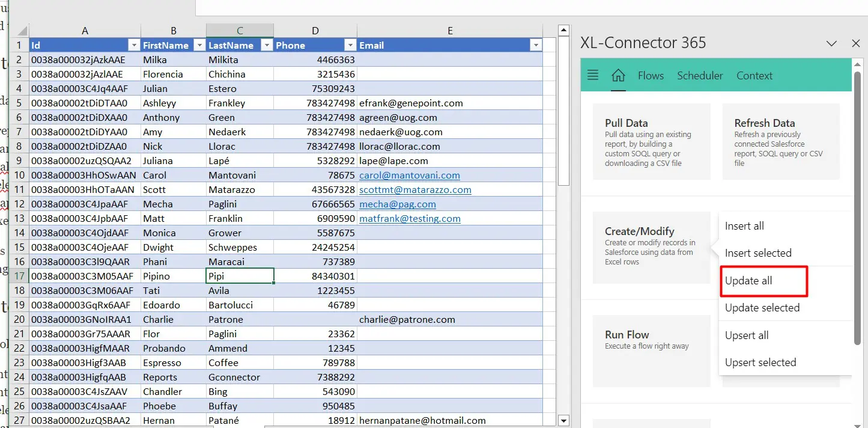Viewport: 868px width, 428px height.
Task: Click the Refresh Data tile
Action: (x=780, y=142)
